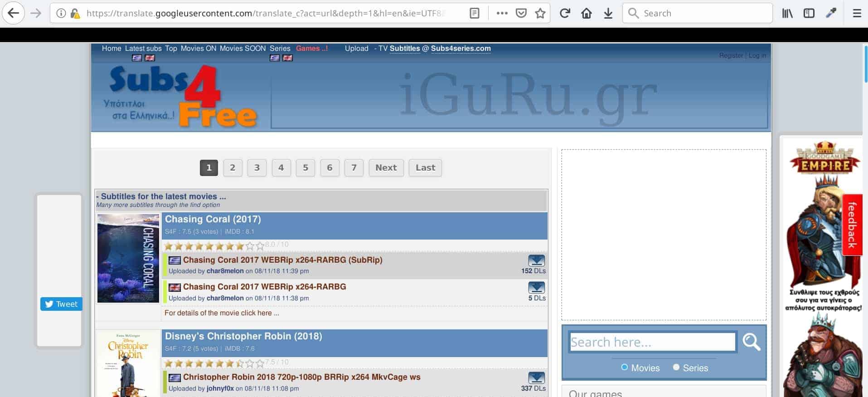868x397 pixels.
Task: Open the page actions three-dot menu
Action: pos(502,14)
